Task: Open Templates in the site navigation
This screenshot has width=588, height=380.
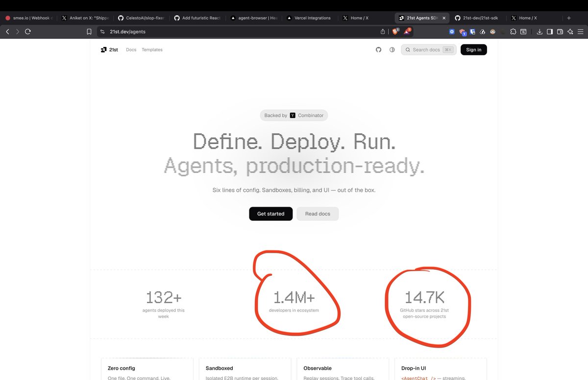Action: coord(152,49)
